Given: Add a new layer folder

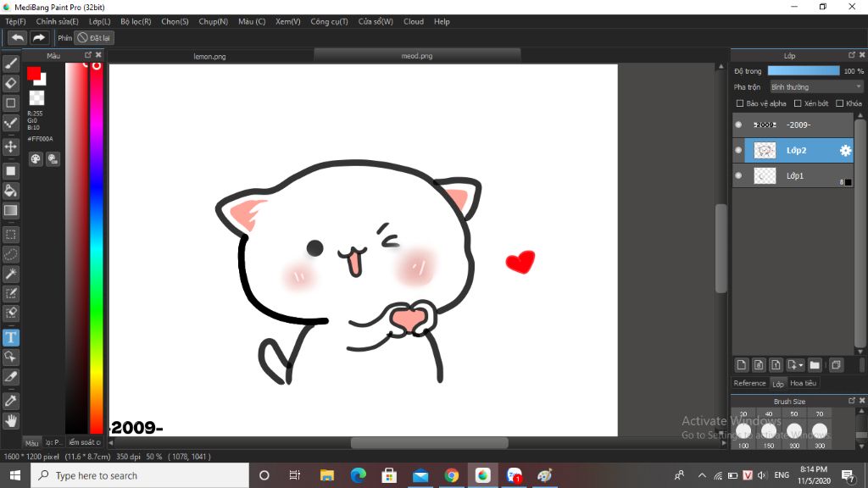Looking at the screenshot, I should pos(815,365).
